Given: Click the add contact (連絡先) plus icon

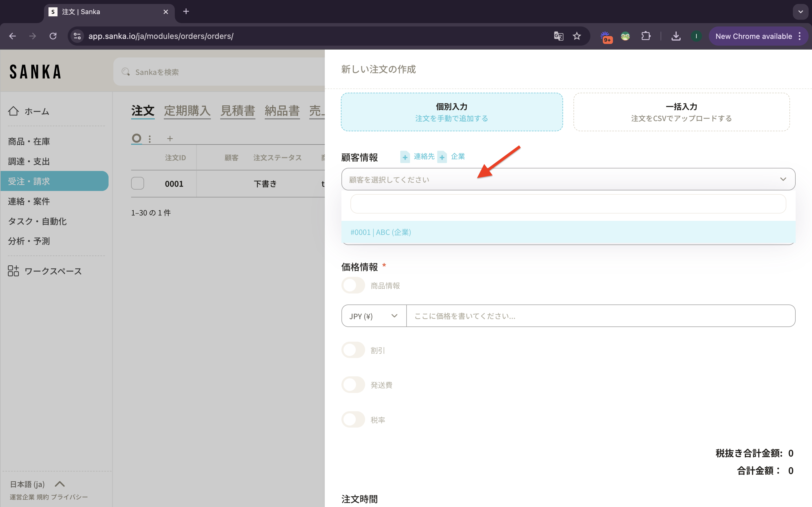Looking at the screenshot, I should (x=405, y=157).
